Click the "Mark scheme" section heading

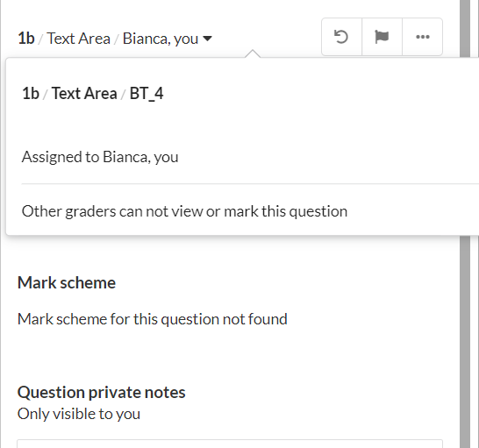(x=67, y=282)
